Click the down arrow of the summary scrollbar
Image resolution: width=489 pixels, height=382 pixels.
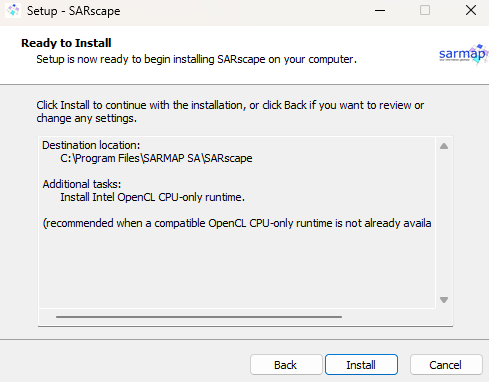coord(444,300)
